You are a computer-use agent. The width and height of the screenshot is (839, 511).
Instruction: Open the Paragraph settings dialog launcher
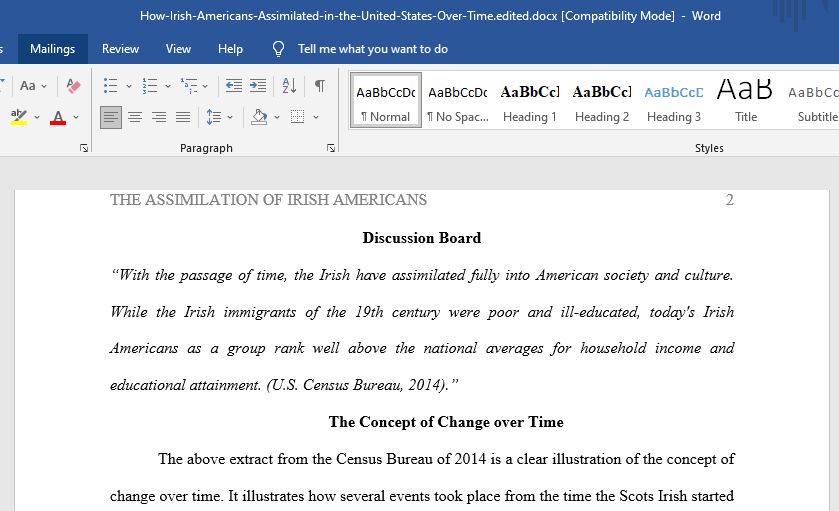331,148
